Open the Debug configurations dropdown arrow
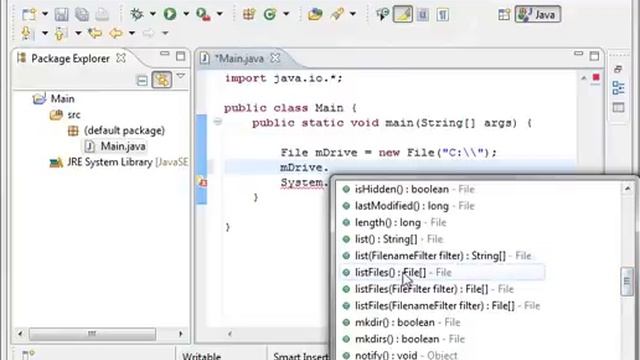 [152, 14]
